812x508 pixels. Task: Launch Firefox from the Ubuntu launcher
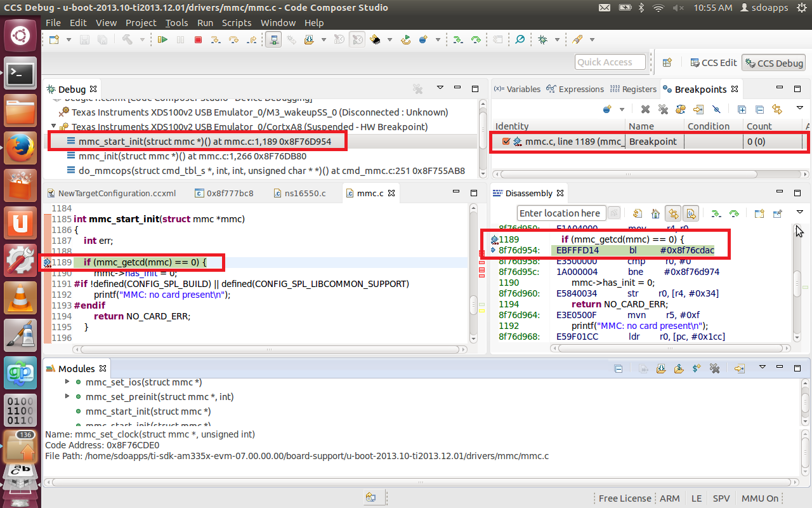click(20, 149)
